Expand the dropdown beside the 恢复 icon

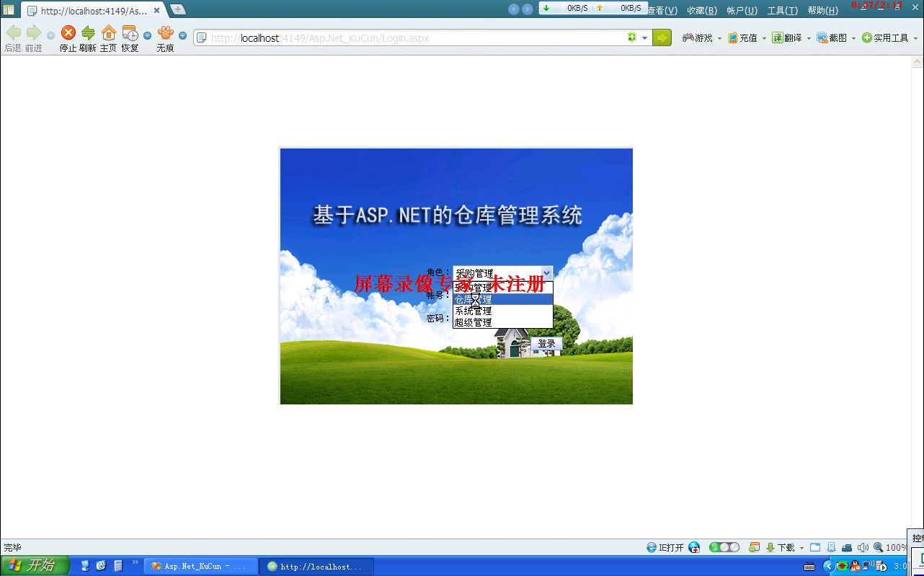tap(147, 35)
